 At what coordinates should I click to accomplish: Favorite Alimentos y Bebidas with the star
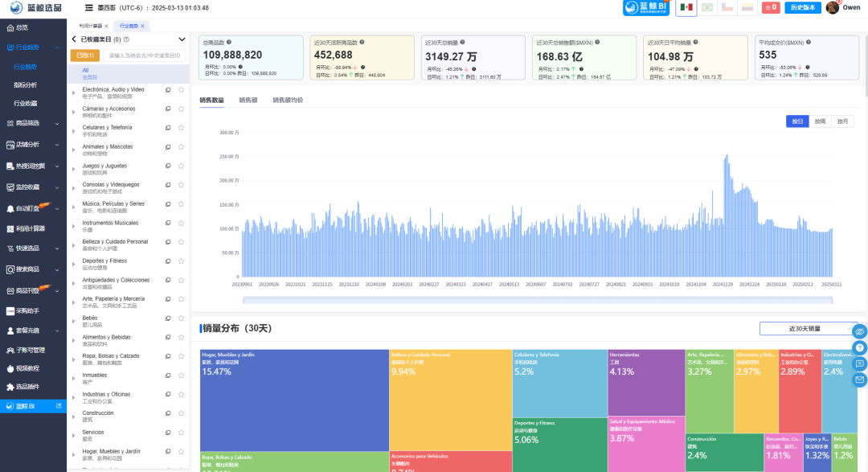coord(181,338)
